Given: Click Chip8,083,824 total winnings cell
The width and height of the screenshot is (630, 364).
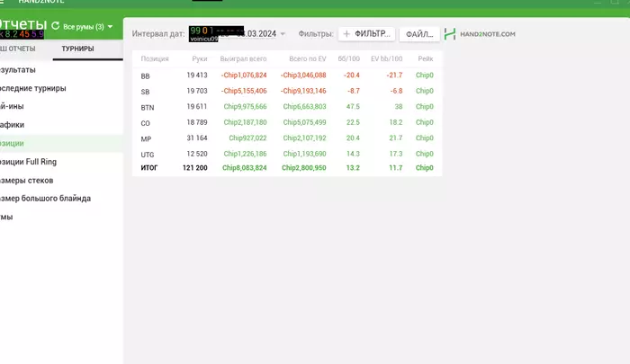Looking at the screenshot, I should pyautogui.click(x=244, y=168).
